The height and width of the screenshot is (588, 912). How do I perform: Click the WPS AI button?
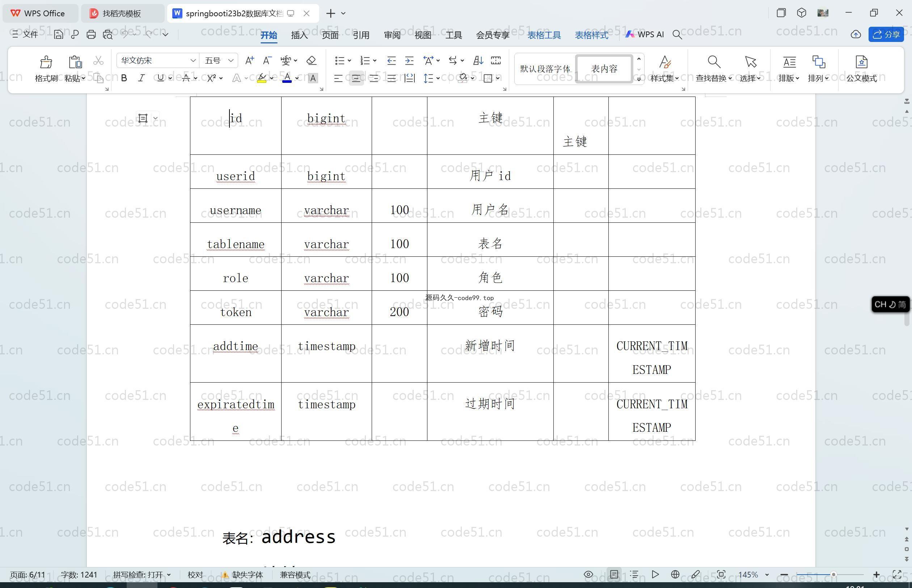click(645, 34)
